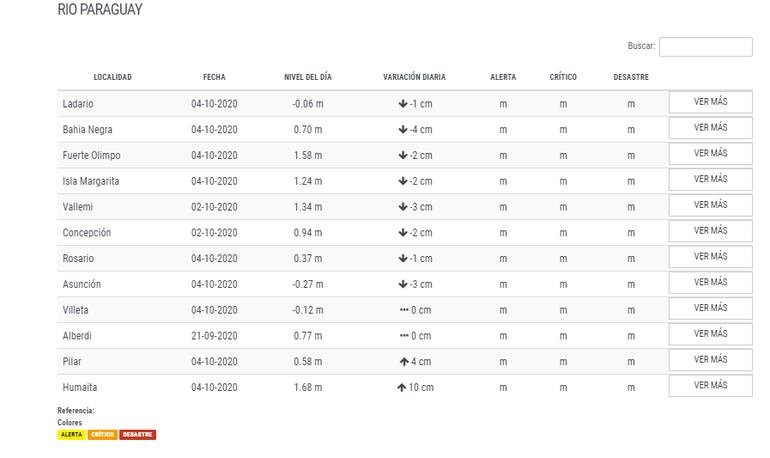Click the up arrow icon for Humaita
Screen dimensions: 770x458
coord(401,387)
